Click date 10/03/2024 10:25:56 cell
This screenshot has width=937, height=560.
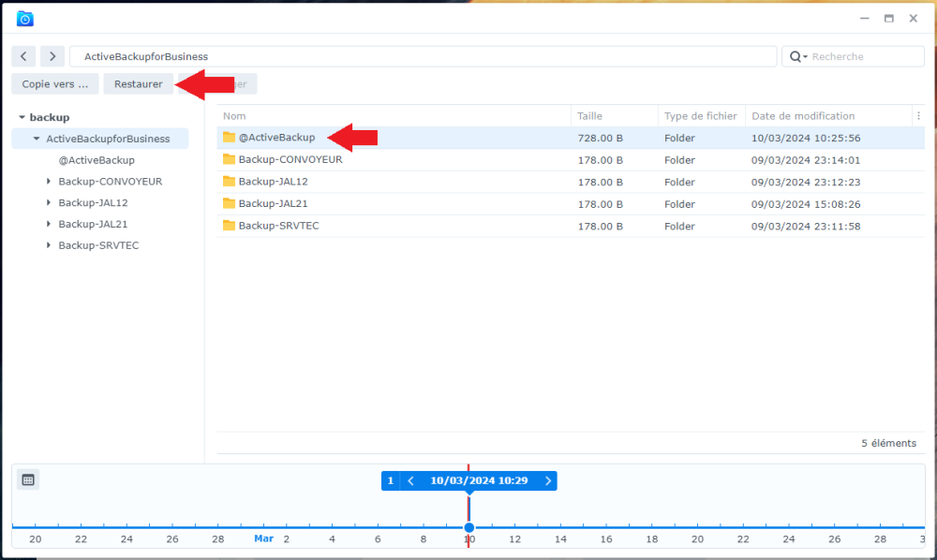[806, 138]
